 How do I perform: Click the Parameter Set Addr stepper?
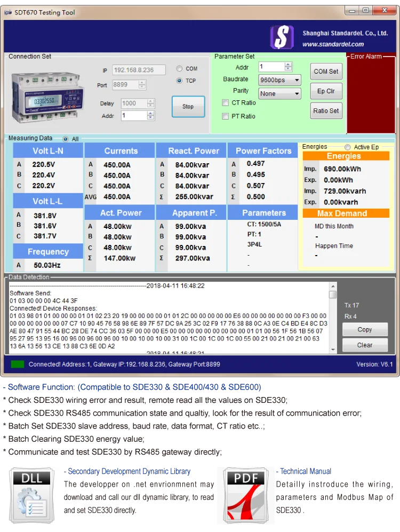[x=288, y=67]
